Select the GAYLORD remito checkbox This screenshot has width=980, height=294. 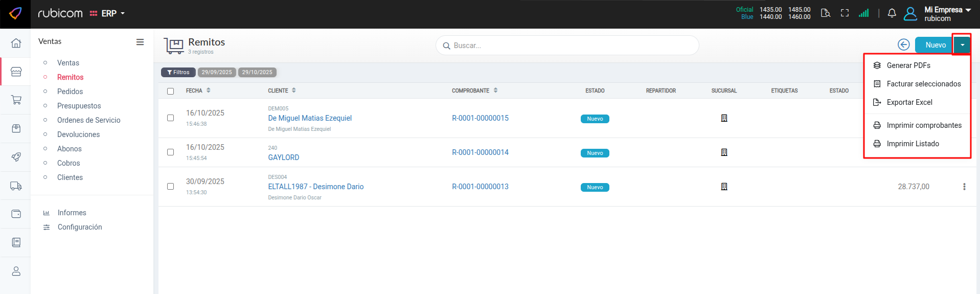170,152
